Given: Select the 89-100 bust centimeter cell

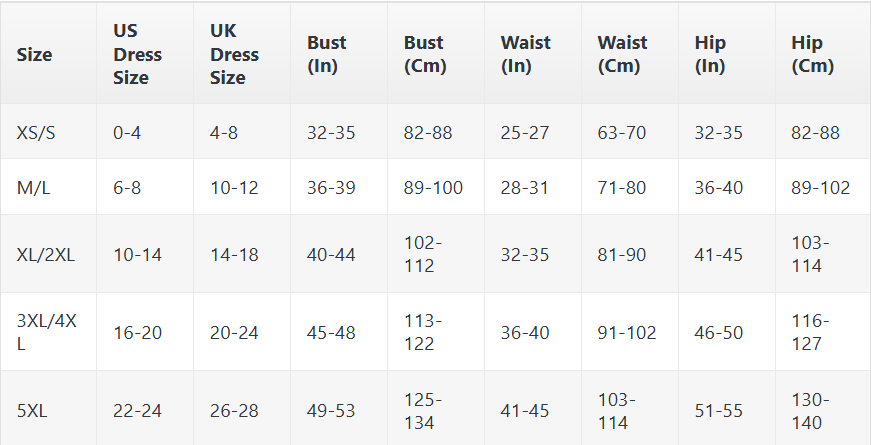Looking at the screenshot, I should pos(433,187).
